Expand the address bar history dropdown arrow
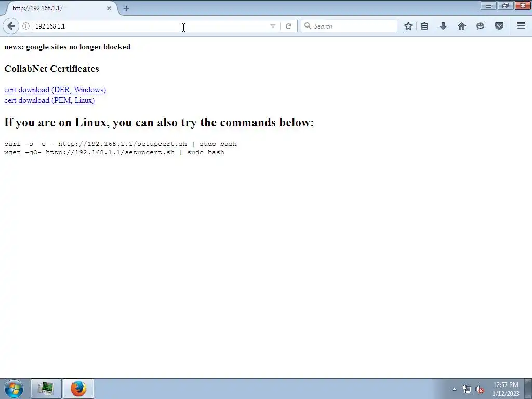Image resolution: width=532 pixels, height=399 pixels. click(273, 26)
